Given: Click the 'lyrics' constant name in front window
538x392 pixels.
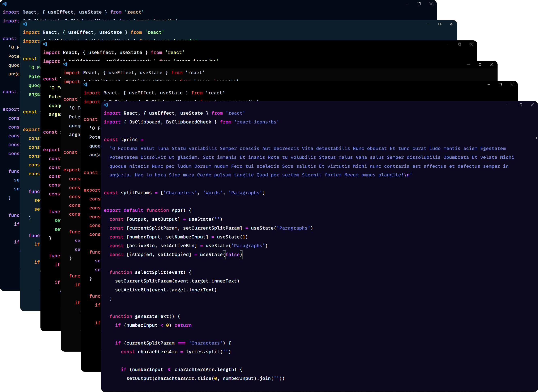Looking at the screenshot, I should coord(129,140).
